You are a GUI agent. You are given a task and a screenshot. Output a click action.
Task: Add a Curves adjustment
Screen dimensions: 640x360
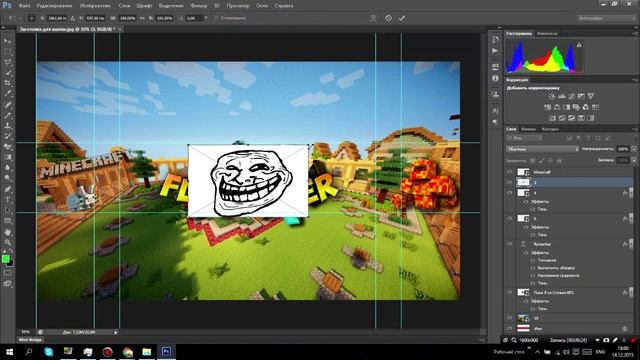571,96
